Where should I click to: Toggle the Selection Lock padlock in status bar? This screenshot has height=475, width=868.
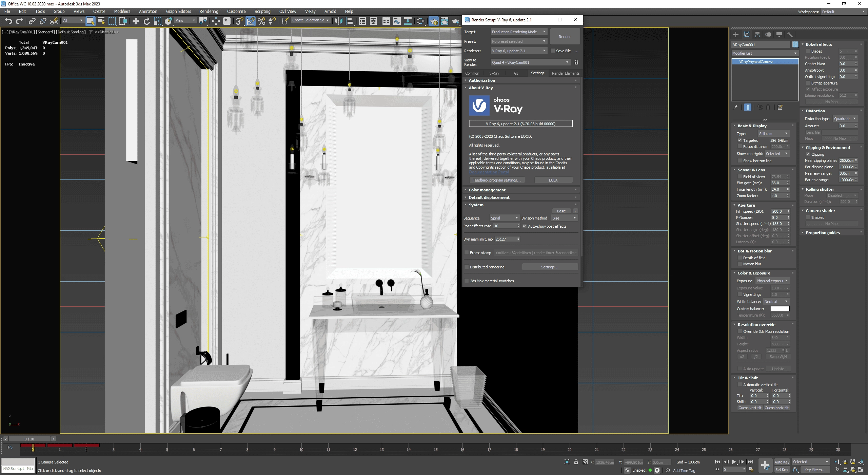(576, 462)
